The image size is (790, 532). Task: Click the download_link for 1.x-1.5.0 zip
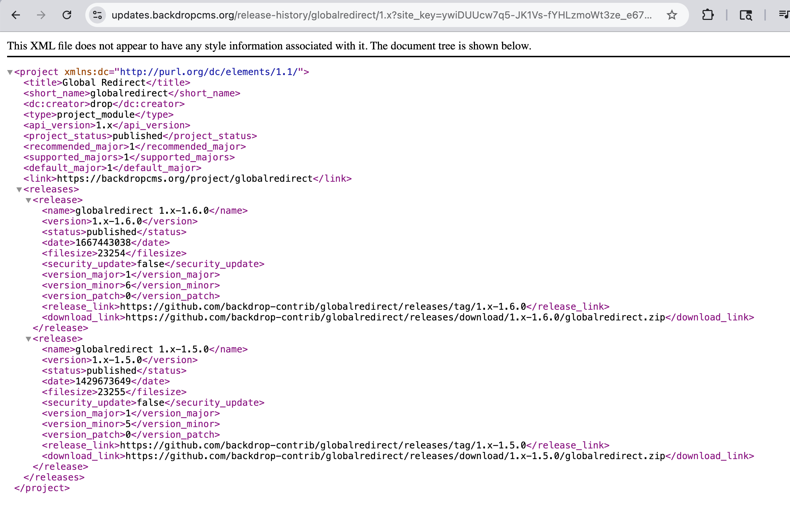pos(395,456)
